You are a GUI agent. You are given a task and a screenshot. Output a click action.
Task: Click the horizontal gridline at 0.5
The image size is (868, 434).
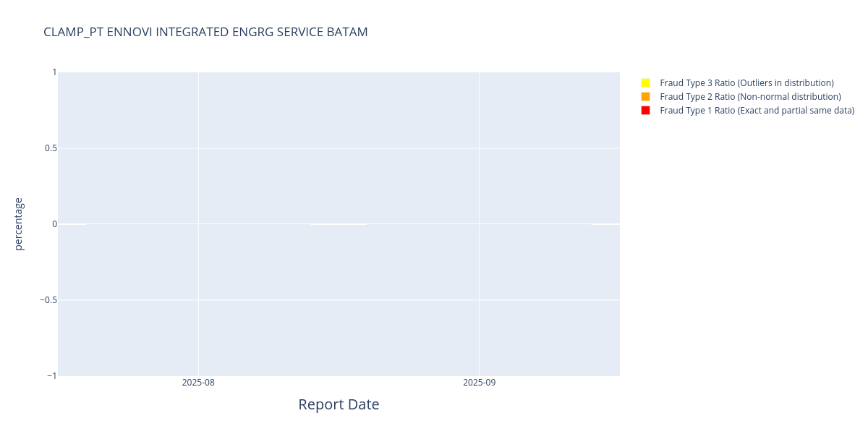pos(339,148)
